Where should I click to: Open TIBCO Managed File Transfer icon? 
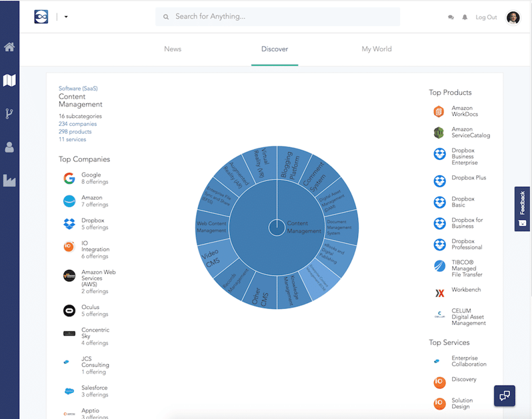click(x=440, y=266)
